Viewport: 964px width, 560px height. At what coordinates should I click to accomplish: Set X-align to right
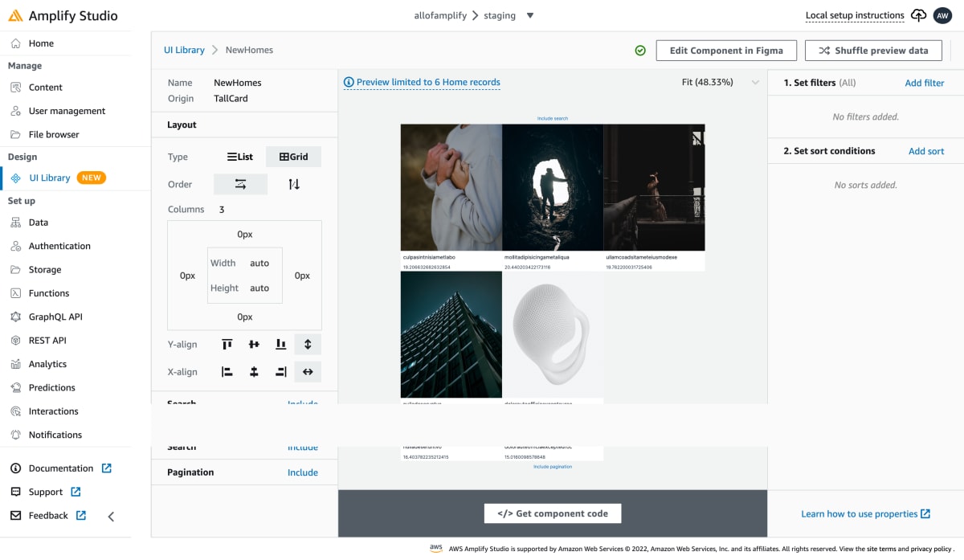tap(281, 372)
